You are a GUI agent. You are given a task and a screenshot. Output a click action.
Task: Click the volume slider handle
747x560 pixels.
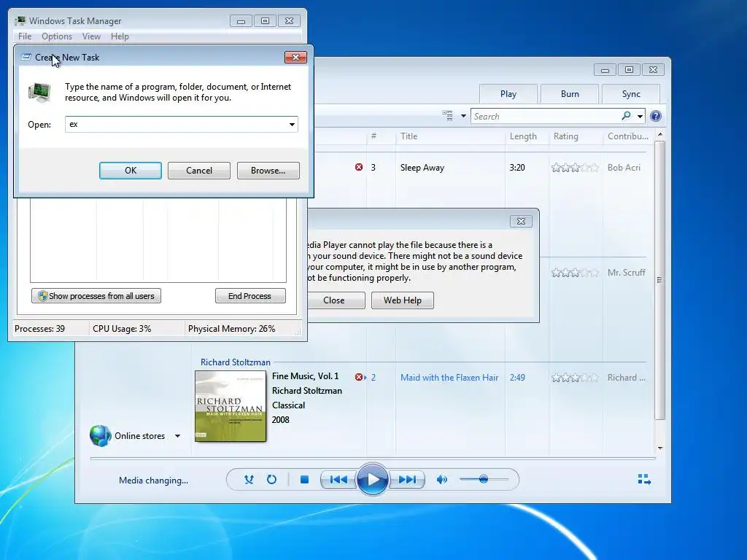pos(484,479)
